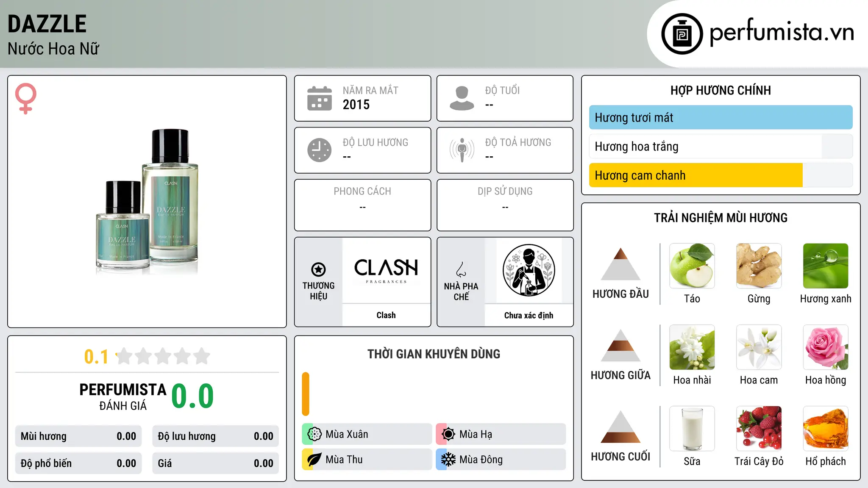Viewport: 868px width, 488px height.
Task: Click the Chưa xác định perfumer caption
Action: [x=529, y=315]
